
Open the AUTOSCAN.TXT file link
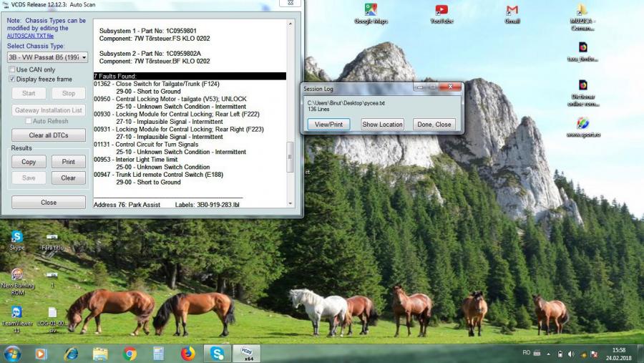coord(30,36)
